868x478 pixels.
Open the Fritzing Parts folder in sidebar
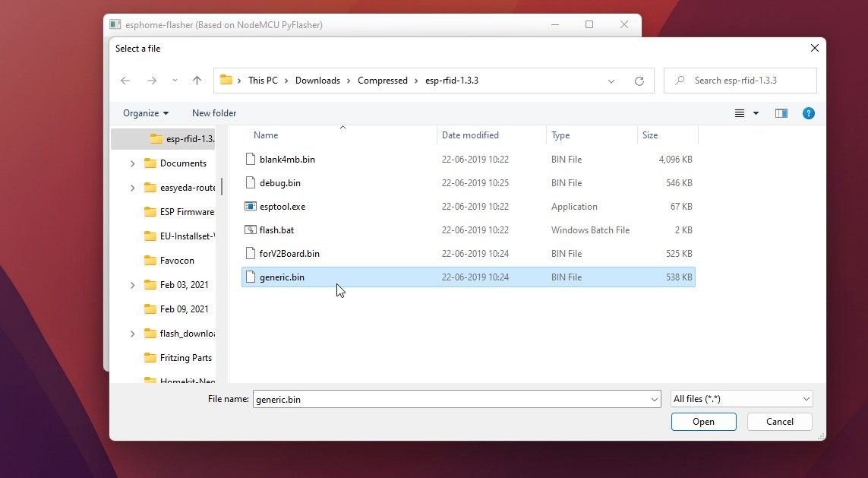click(178, 359)
